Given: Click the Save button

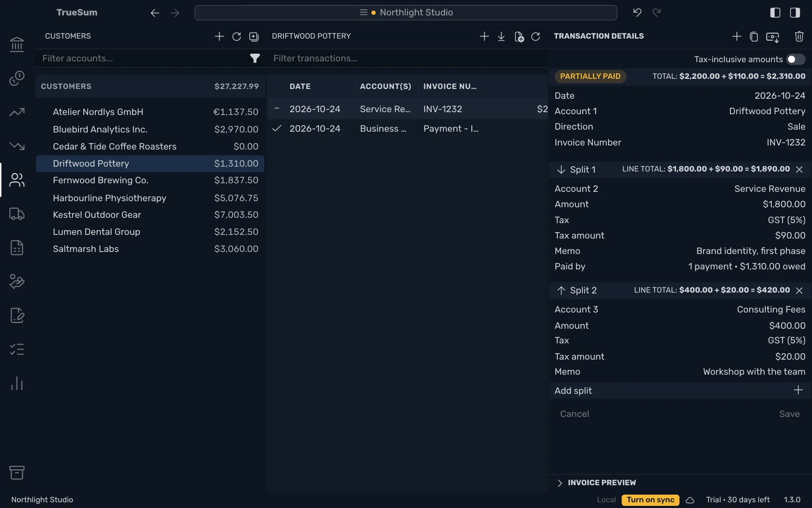Looking at the screenshot, I should pos(789,414).
